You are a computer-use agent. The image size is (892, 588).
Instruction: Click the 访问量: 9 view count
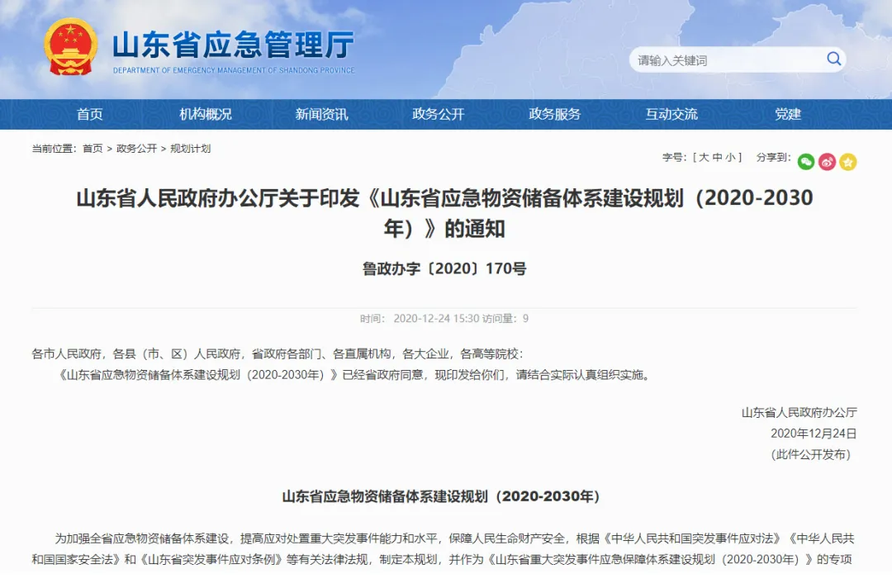click(505, 319)
